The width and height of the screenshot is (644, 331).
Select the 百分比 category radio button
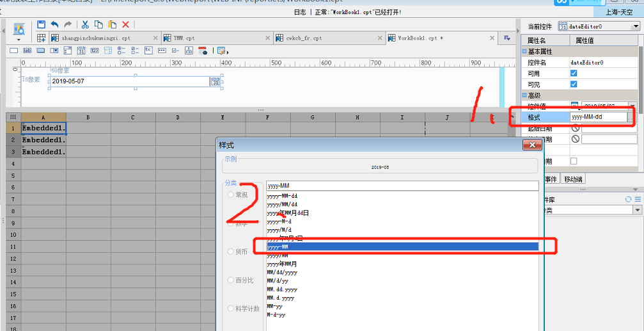tap(231, 280)
